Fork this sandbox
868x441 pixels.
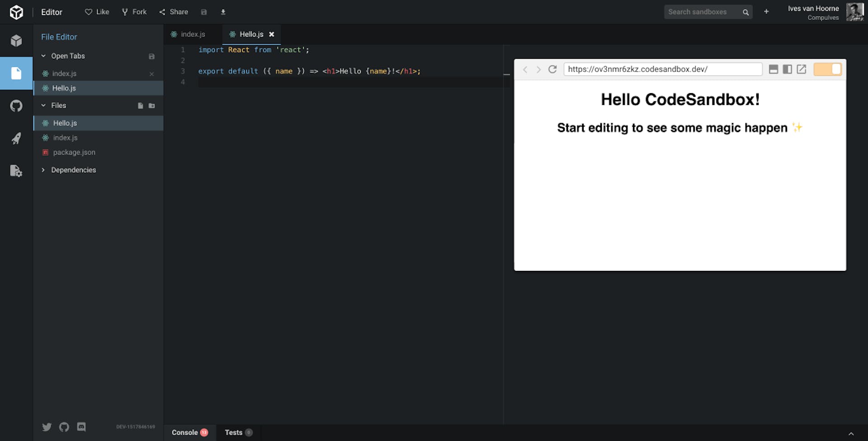[134, 12]
